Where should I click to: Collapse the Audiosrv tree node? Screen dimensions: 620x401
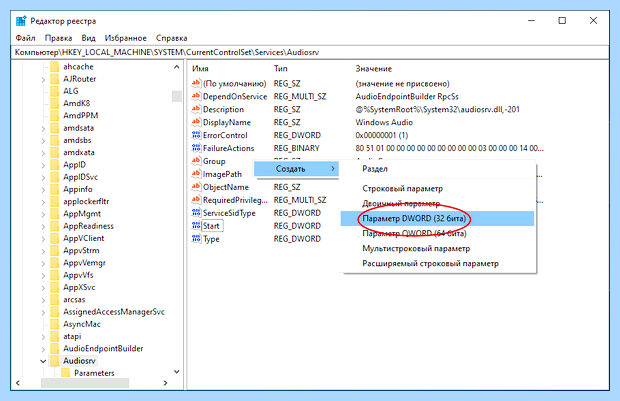pos(43,361)
